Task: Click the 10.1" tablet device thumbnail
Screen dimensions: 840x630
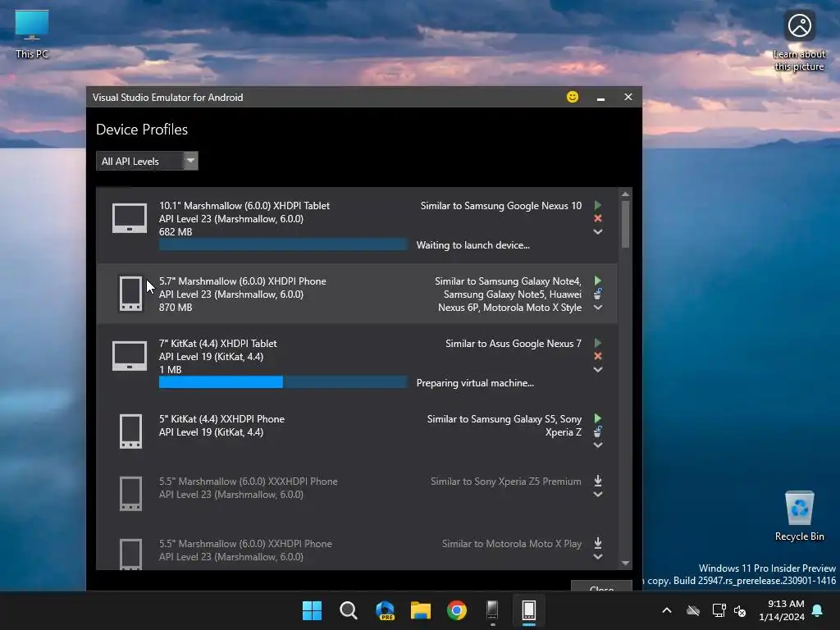Action: [130, 218]
